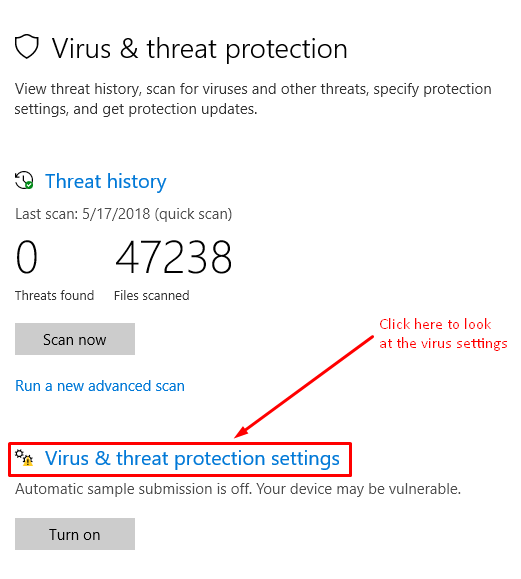This screenshot has height=579, width=521.
Task: Click the automatic sample submission warning text
Action: click(x=238, y=489)
